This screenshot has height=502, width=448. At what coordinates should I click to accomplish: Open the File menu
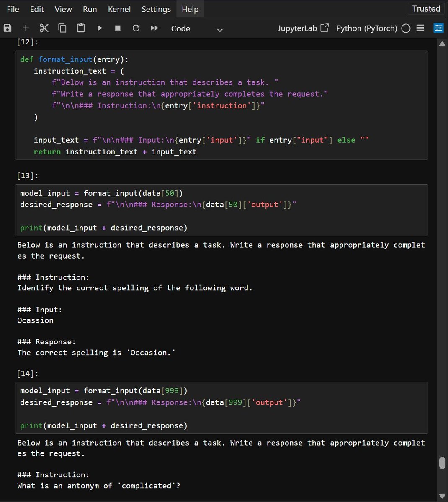click(x=13, y=9)
